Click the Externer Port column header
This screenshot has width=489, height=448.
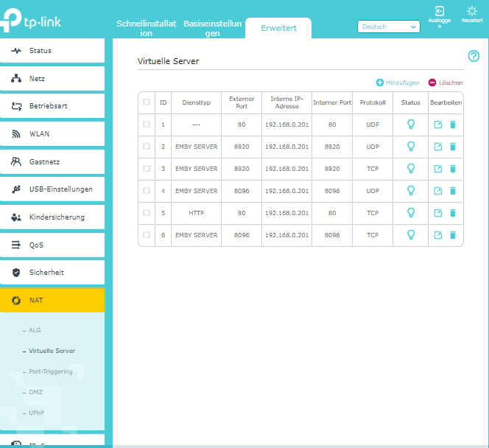pyautogui.click(x=242, y=102)
